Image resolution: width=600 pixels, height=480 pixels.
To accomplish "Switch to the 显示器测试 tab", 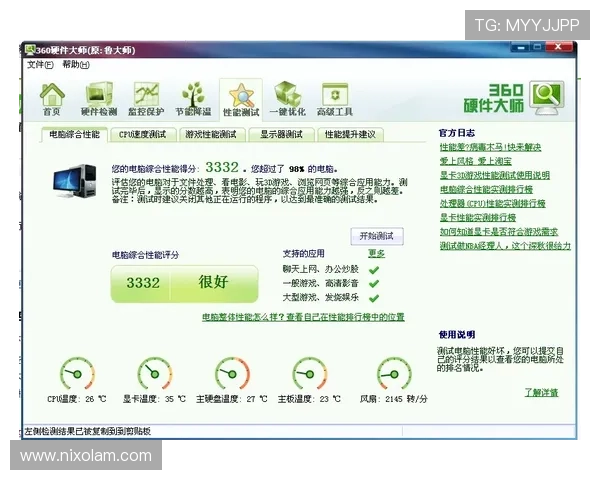I will point(281,135).
